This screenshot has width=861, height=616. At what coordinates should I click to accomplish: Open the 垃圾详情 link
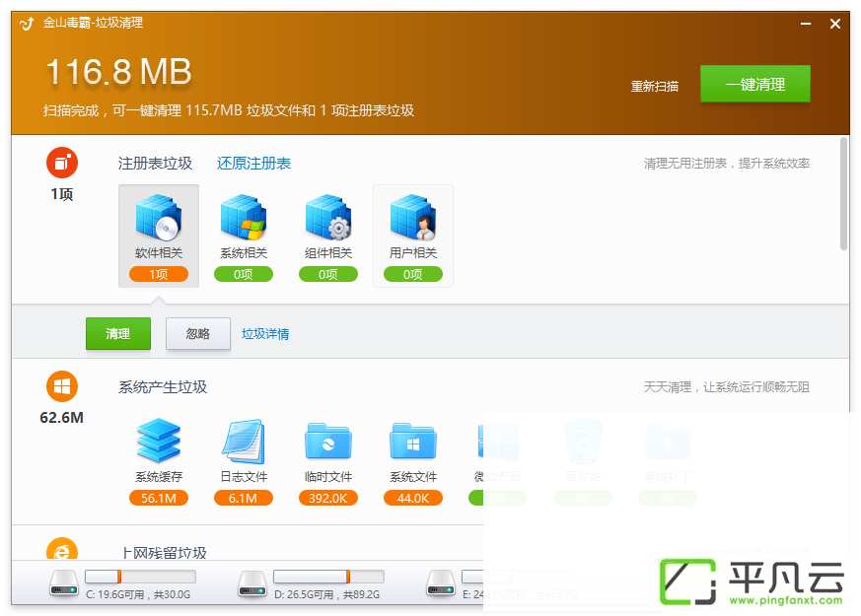(265, 333)
